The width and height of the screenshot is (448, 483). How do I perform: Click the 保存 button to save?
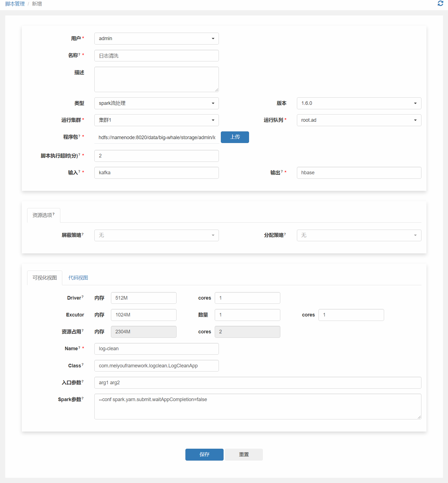[x=204, y=455]
